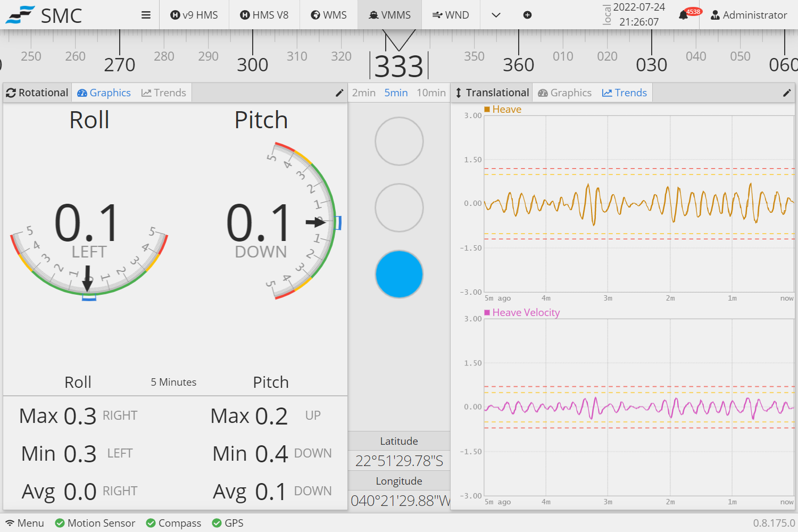
Task: Click the magenta Heave Velocity legend swatch
Action: [487, 312]
